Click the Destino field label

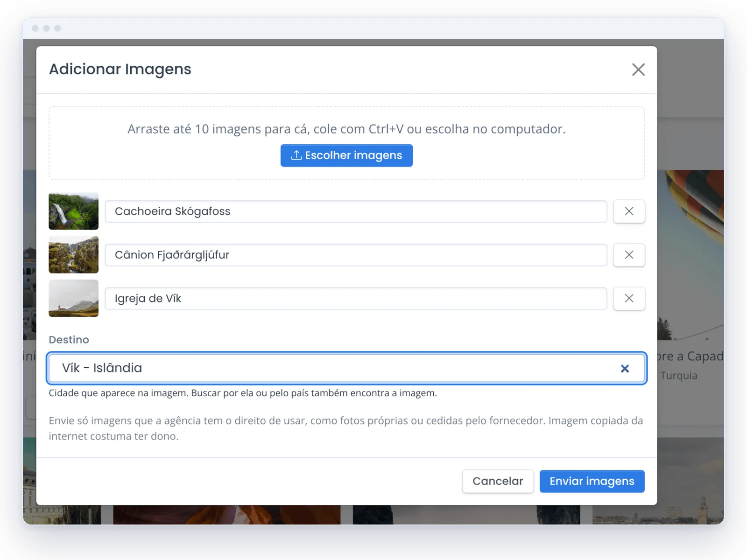[69, 340]
